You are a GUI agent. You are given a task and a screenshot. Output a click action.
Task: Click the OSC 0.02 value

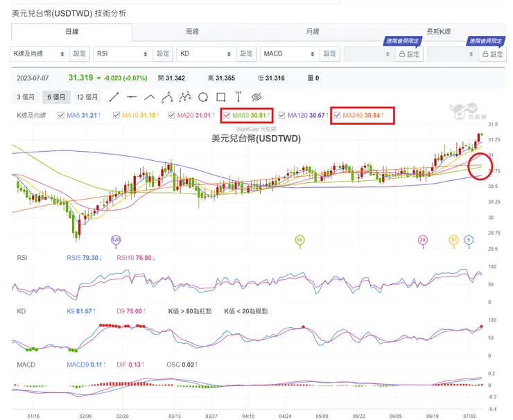click(182, 365)
